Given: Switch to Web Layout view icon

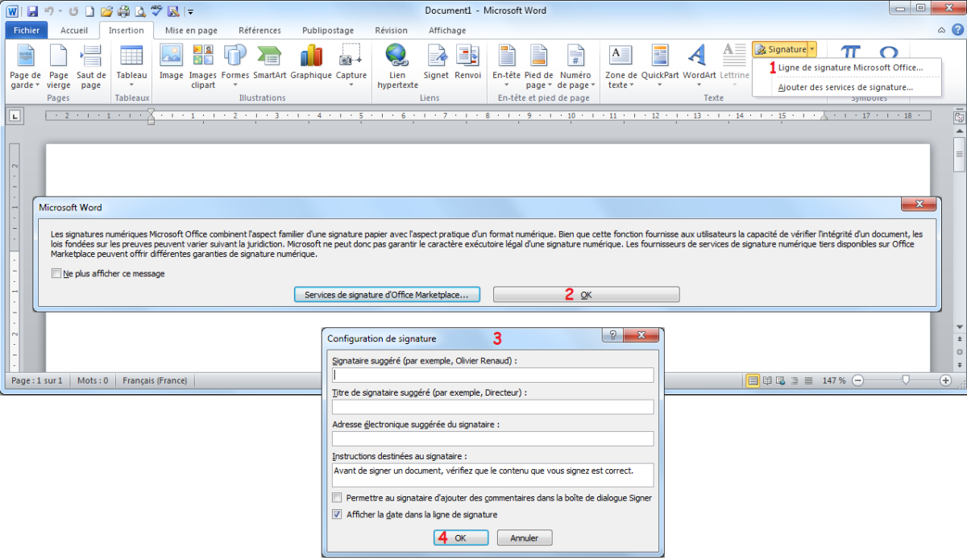Looking at the screenshot, I should pyautogui.click(x=782, y=380).
